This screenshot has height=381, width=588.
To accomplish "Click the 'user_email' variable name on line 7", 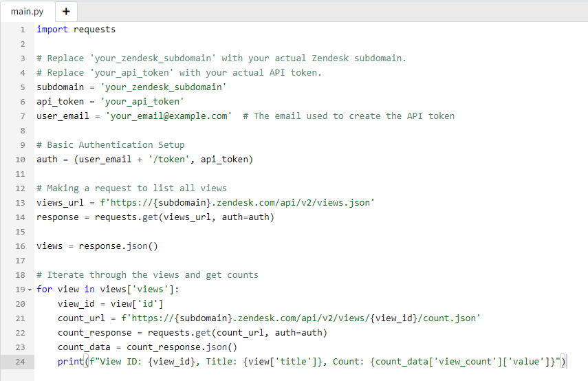I will (x=63, y=116).
